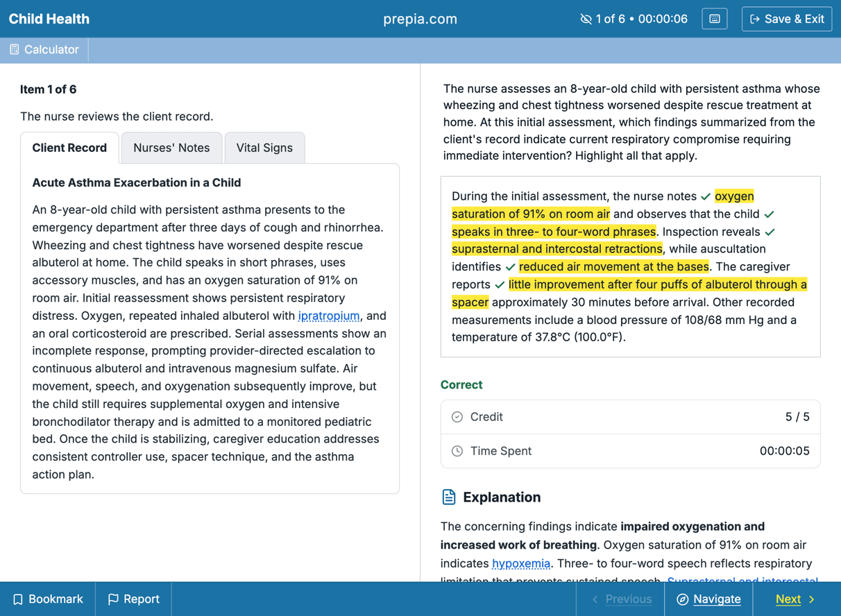The height and width of the screenshot is (616, 841).
Task: Click the 'Item 1 of 6' label
Action: click(49, 89)
